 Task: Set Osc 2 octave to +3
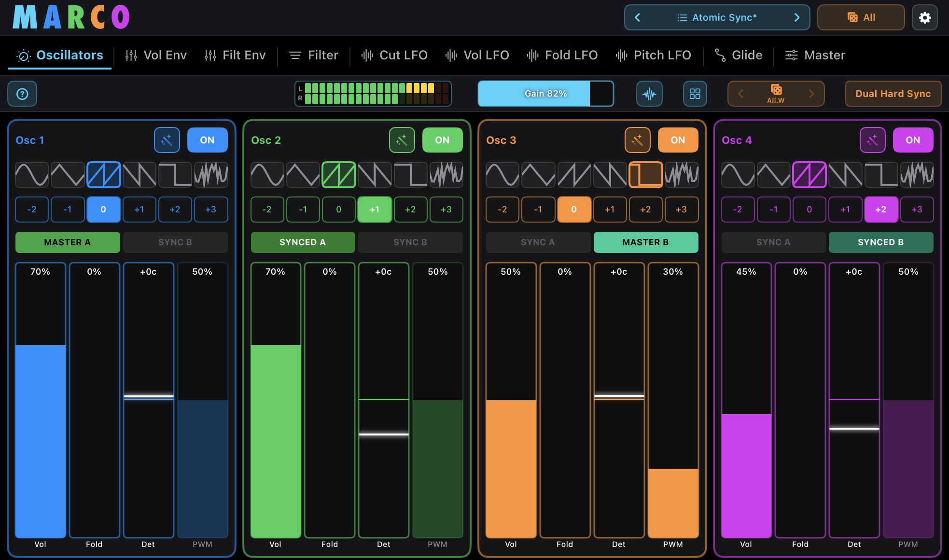pyautogui.click(x=447, y=210)
